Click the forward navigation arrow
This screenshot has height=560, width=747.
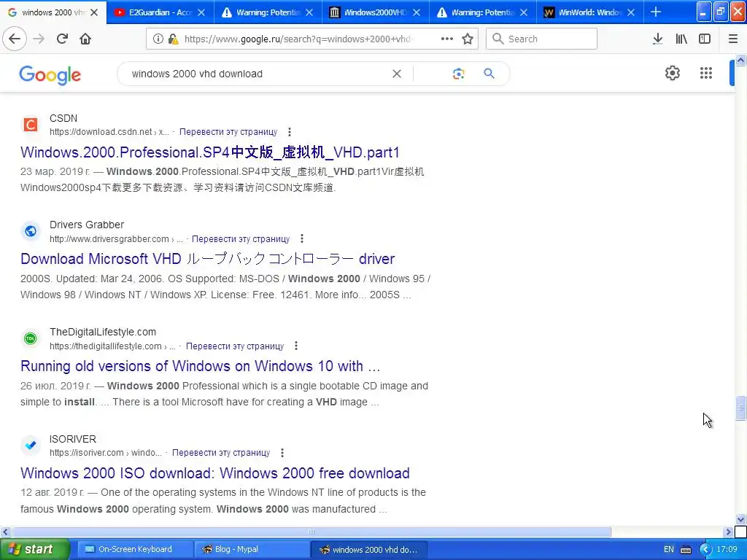(x=39, y=39)
